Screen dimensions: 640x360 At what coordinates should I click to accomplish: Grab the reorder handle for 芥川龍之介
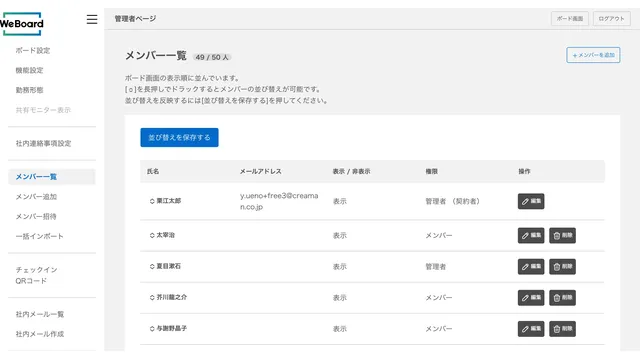pyautogui.click(x=152, y=298)
